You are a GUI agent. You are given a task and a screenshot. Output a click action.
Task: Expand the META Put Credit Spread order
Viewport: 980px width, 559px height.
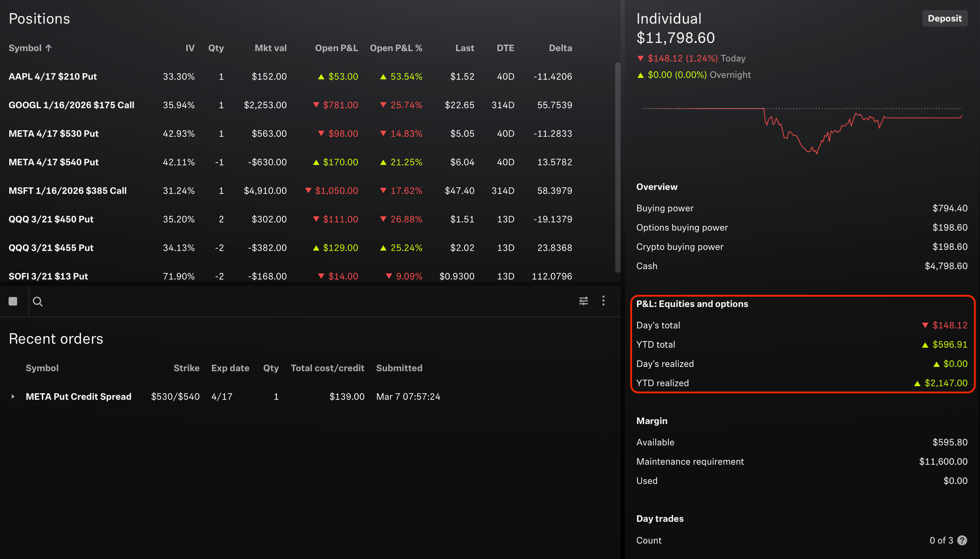tap(13, 396)
